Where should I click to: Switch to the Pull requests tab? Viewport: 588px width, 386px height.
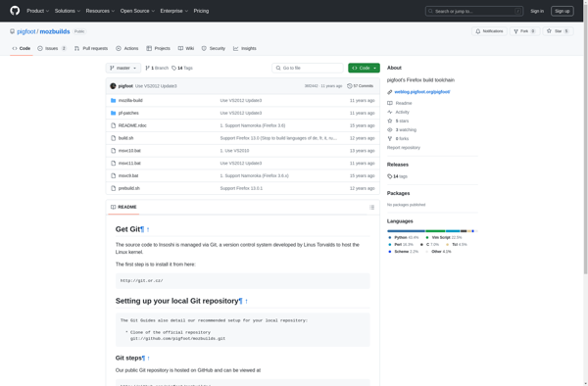pyautogui.click(x=91, y=48)
